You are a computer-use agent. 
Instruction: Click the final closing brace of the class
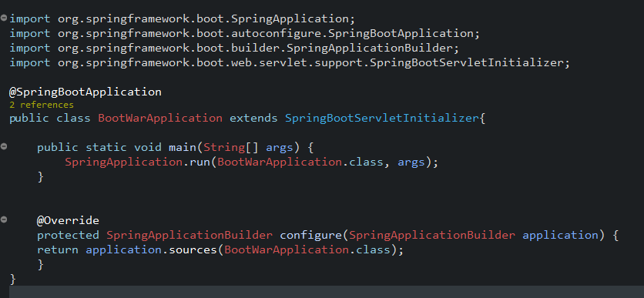point(13,280)
